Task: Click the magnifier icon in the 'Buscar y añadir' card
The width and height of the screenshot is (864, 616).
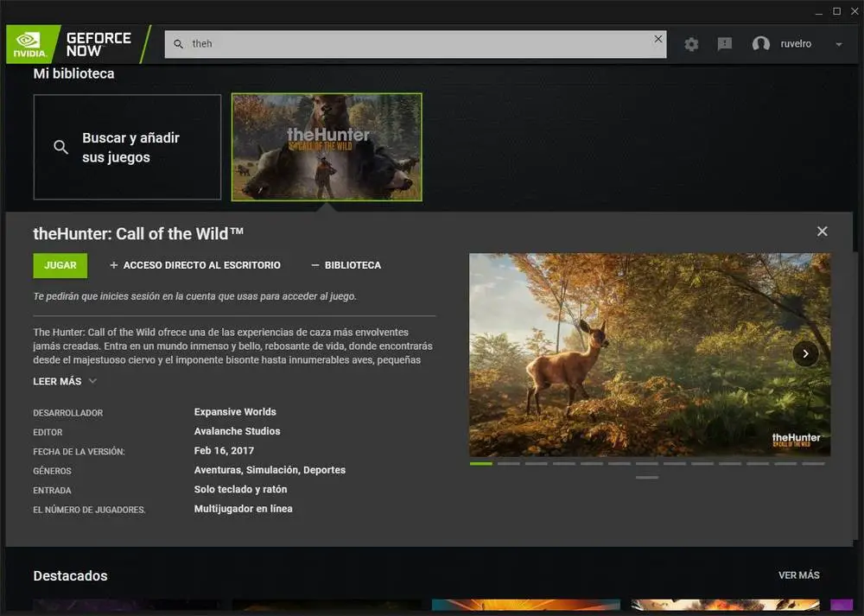Action: pyautogui.click(x=60, y=147)
